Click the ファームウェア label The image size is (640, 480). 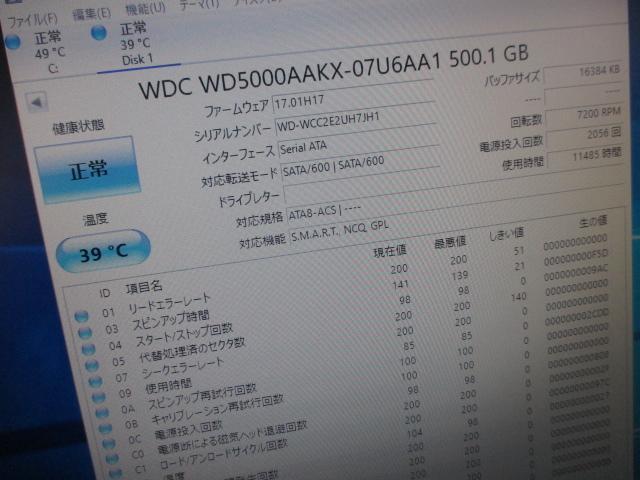tap(236, 109)
